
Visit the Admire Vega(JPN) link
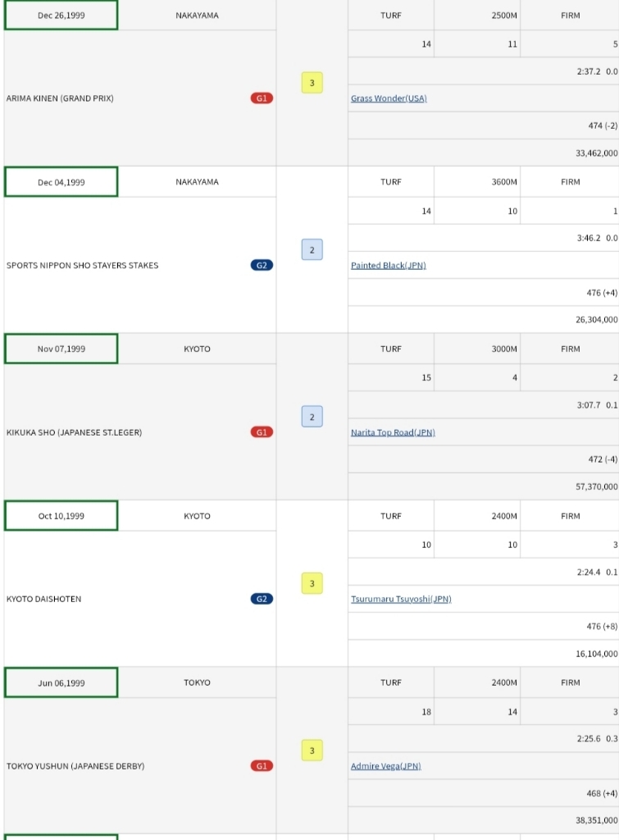pos(385,766)
